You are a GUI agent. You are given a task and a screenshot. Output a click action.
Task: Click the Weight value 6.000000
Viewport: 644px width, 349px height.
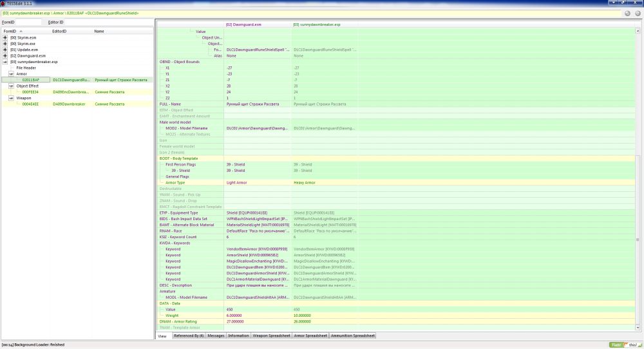tap(234, 316)
